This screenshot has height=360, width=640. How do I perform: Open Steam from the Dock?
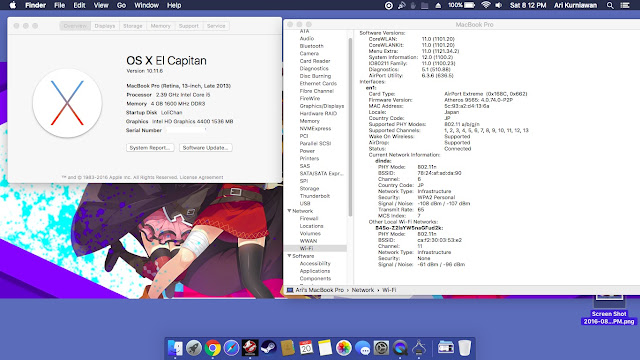click(269, 348)
